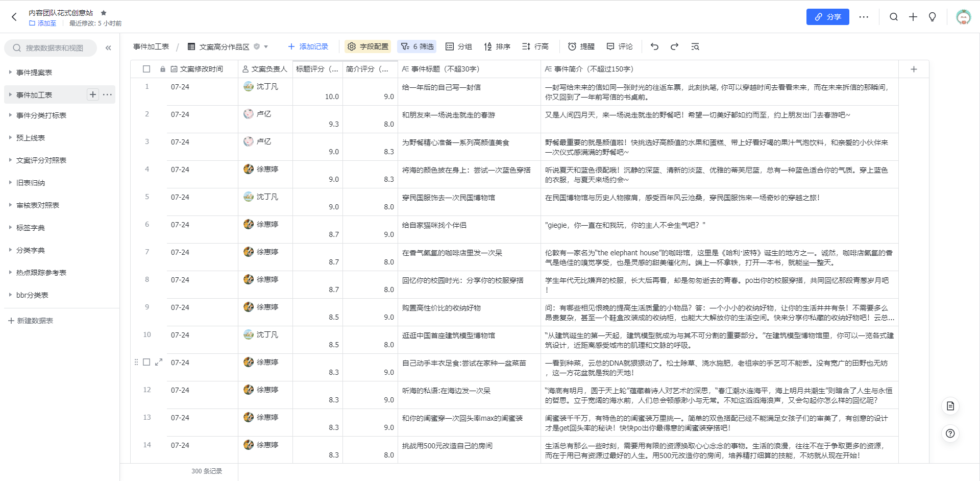This screenshot has height=481, width=980.
Task: Add a new column with plus icon
Action: coord(914,69)
